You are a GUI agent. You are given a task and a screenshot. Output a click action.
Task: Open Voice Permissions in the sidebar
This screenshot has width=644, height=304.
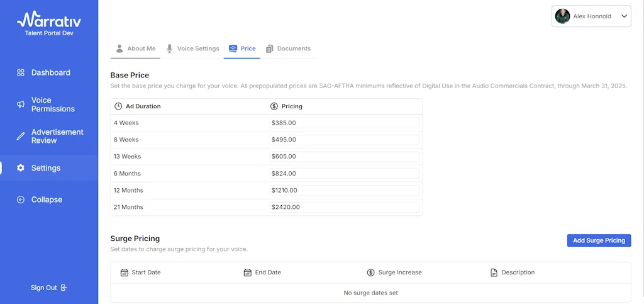click(x=49, y=104)
